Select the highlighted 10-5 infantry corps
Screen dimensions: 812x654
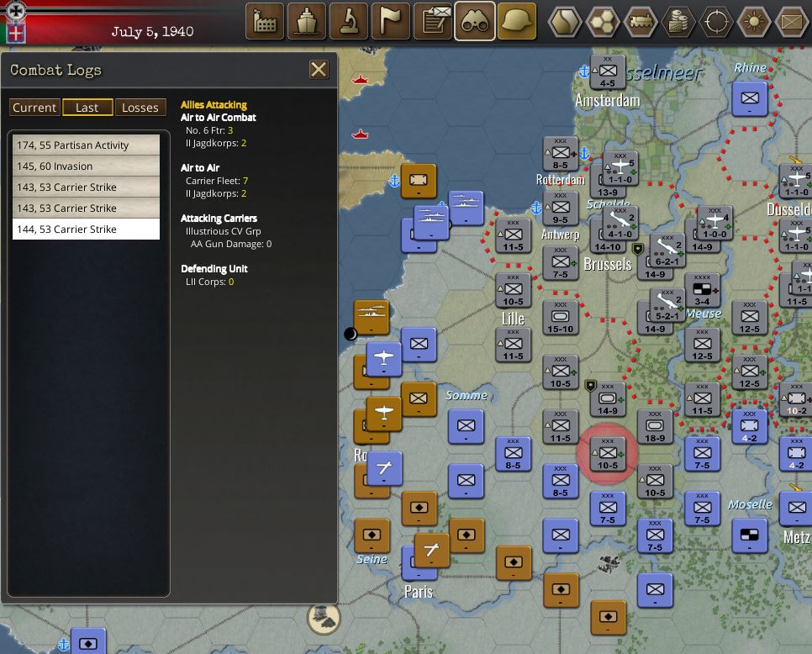coord(608,454)
